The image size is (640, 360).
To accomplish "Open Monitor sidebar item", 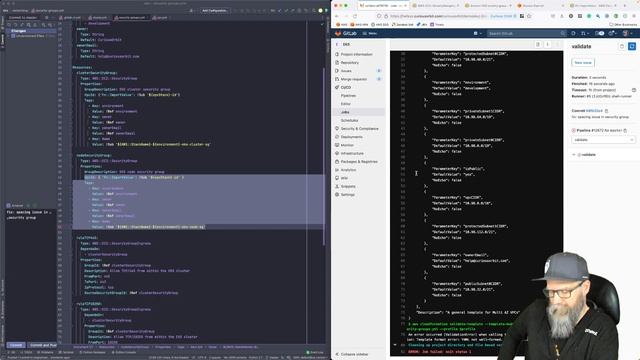I will [347, 145].
